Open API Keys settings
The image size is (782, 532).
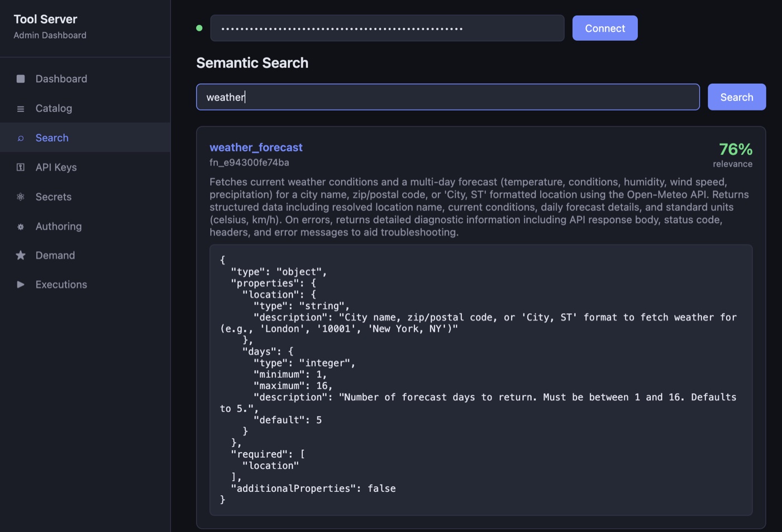[85, 167]
